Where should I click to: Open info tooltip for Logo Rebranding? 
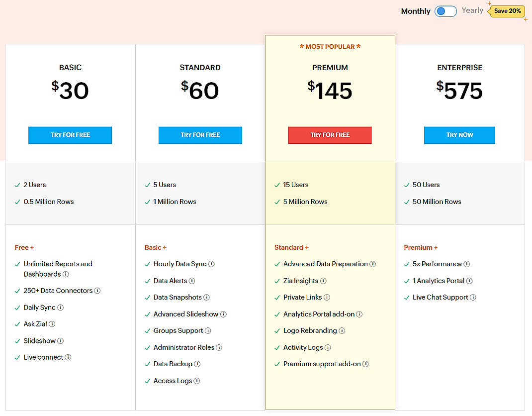coord(341,330)
